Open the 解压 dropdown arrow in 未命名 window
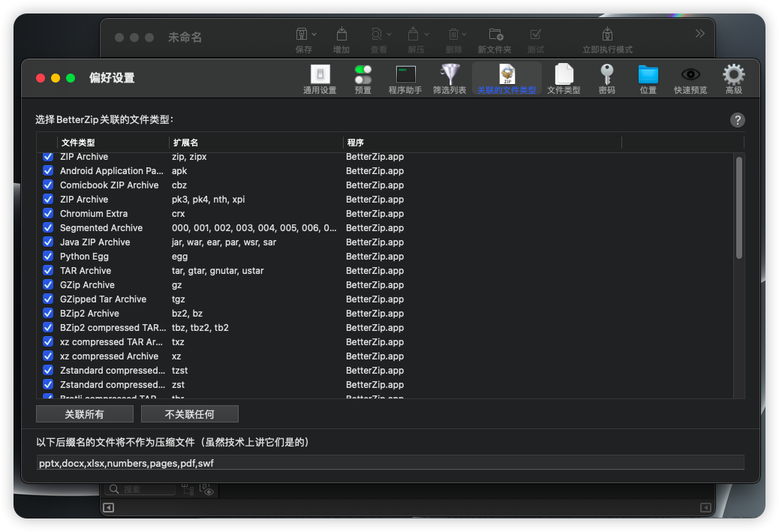The width and height of the screenshot is (779, 532). point(426,35)
